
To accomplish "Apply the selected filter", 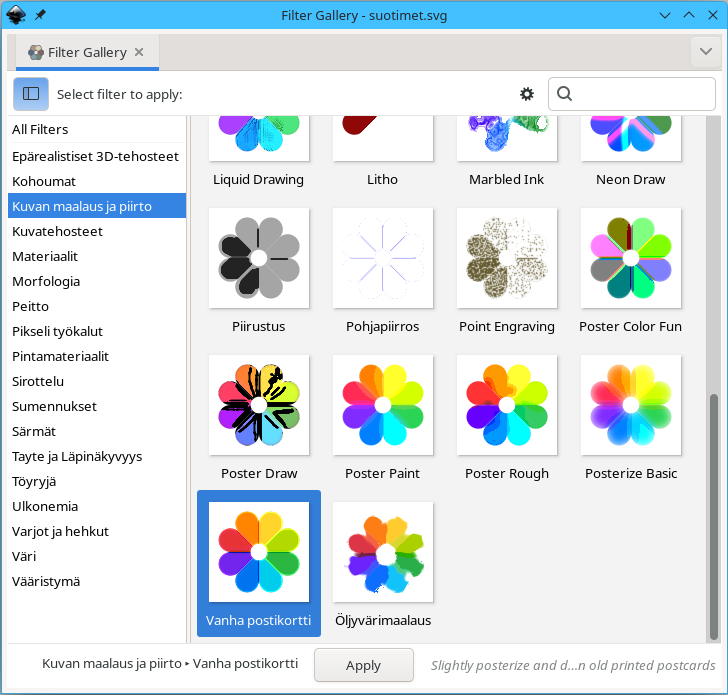I will click(363, 665).
